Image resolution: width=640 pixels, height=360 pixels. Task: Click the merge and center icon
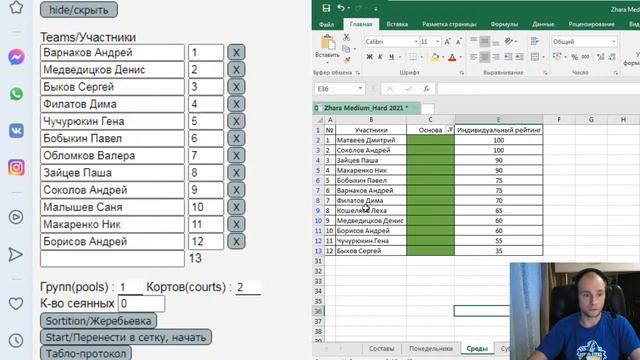(534, 57)
